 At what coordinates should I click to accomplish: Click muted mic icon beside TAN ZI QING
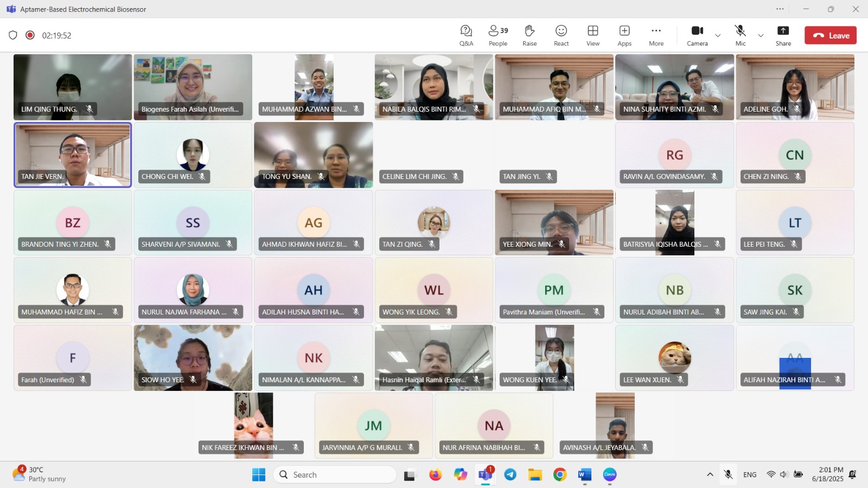coord(432,244)
